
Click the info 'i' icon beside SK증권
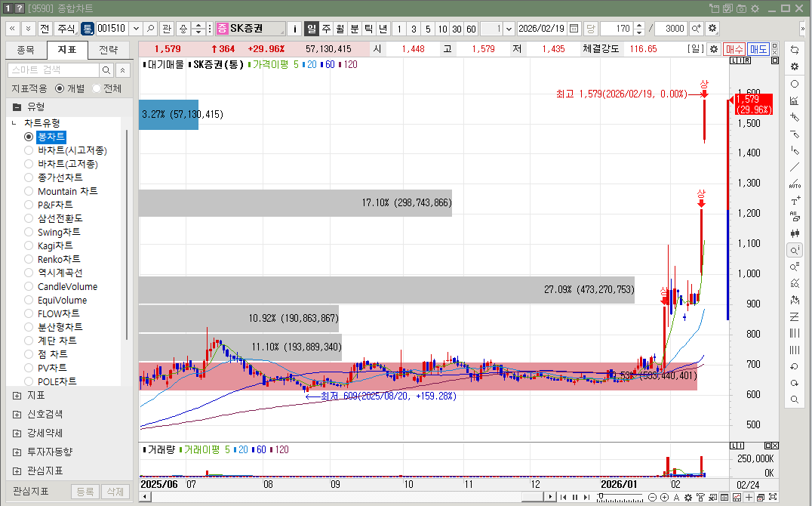[x=294, y=29]
